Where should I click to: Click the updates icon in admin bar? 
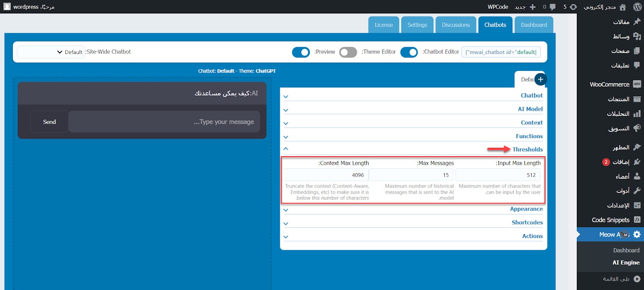(573, 7)
